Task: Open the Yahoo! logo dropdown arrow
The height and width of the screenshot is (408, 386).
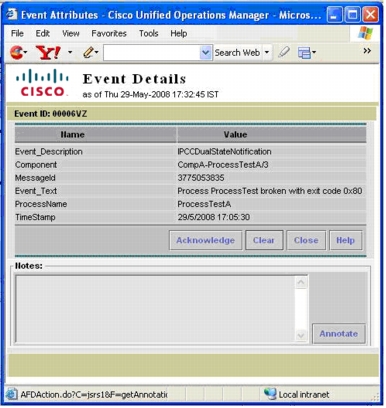Action: click(x=70, y=52)
